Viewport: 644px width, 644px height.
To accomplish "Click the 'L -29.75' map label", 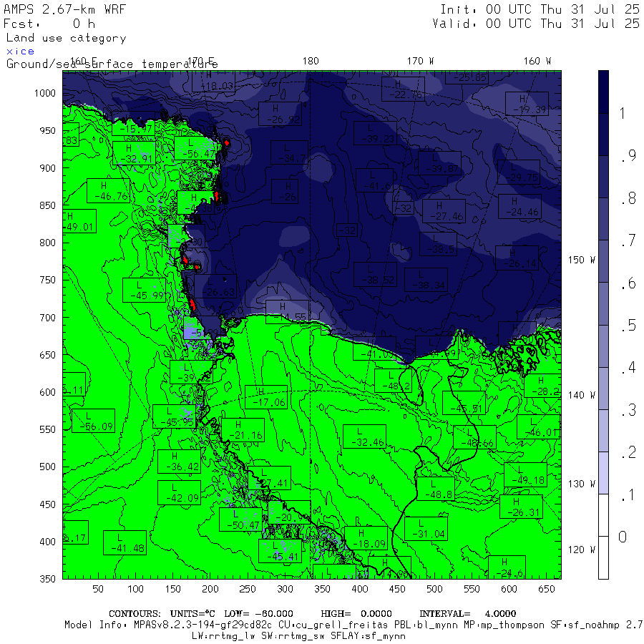I will pyautogui.click(x=518, y=172).
